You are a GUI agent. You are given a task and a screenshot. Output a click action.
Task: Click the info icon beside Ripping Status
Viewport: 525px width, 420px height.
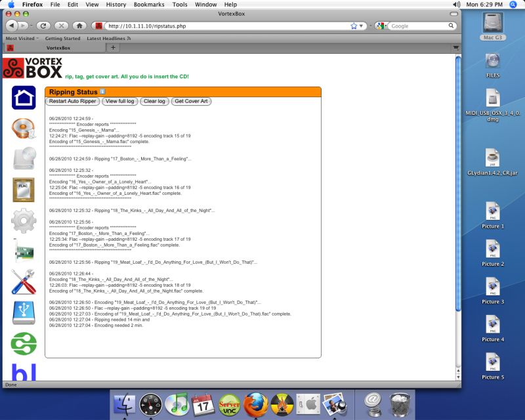(102, 91)
